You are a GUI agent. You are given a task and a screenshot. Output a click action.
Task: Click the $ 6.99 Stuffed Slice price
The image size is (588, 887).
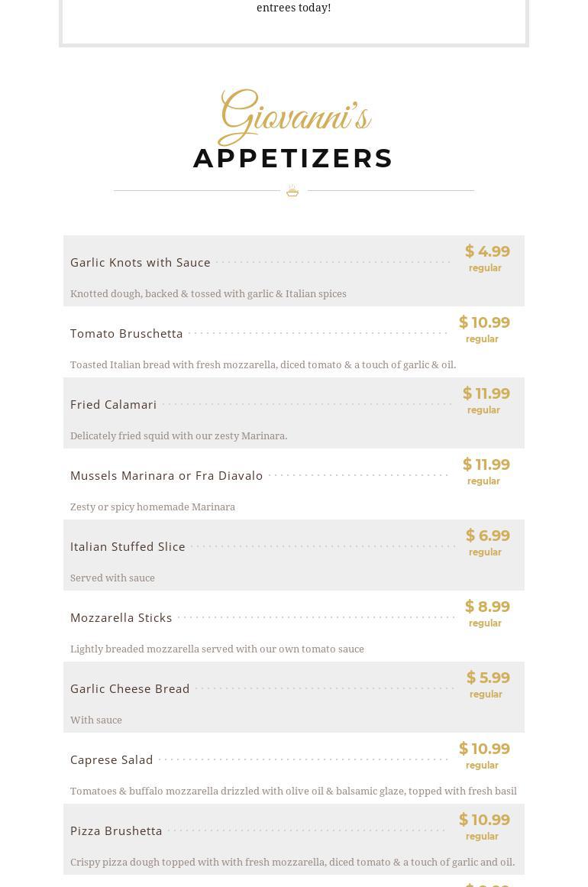(x=488, y=536)
